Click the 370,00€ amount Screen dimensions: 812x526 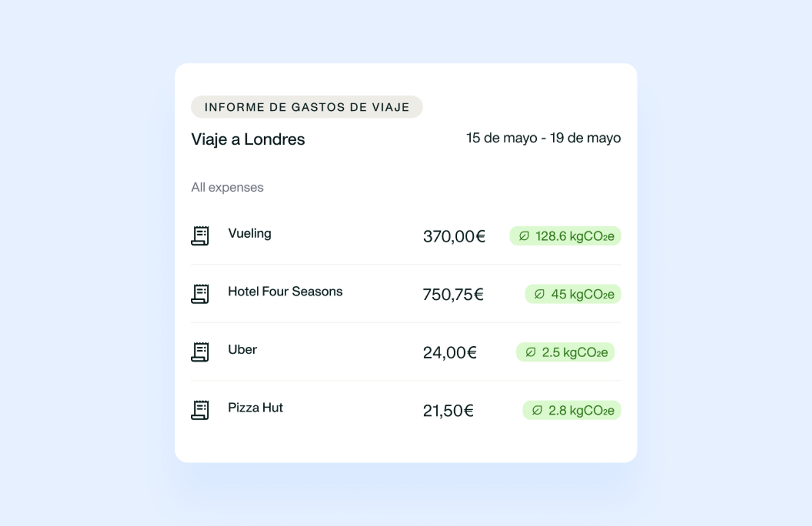[454, 236]
